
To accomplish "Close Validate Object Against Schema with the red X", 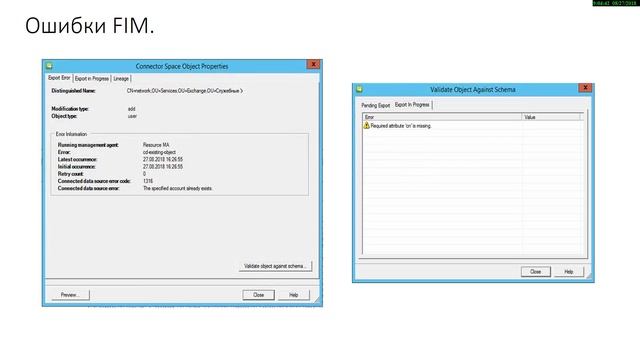I will tap(585, 88).
